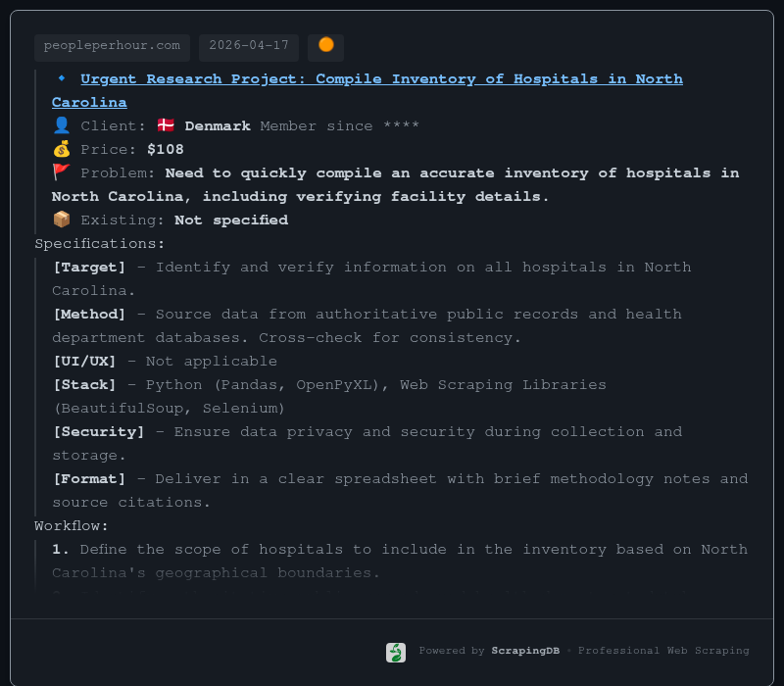Viewport: 784px width, 686px height.
Task: Click the [Security] specification label
Action: (98, 431)
